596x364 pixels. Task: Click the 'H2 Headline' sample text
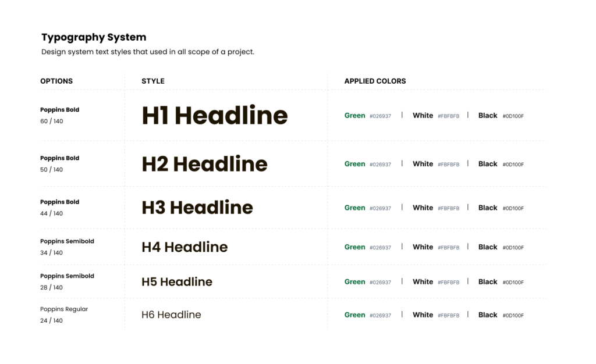pyautogui.click(x=204, y=164)
